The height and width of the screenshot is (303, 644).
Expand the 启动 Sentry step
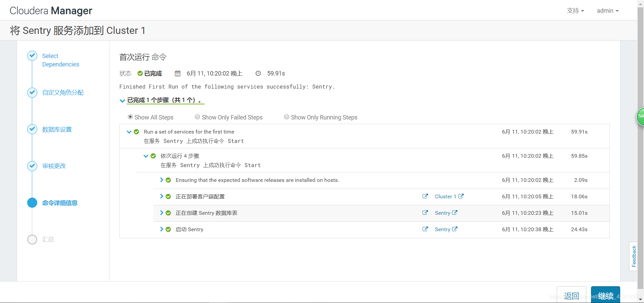point(162,229)
